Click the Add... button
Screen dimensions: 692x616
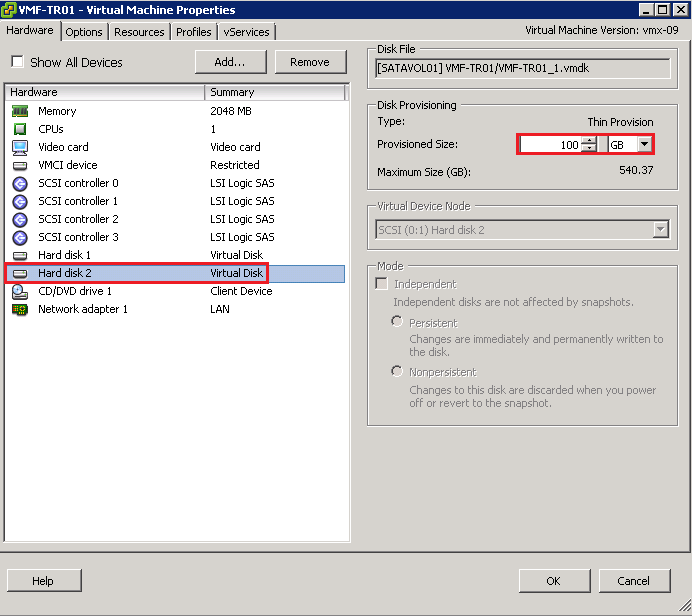click(x=230, y=62)
